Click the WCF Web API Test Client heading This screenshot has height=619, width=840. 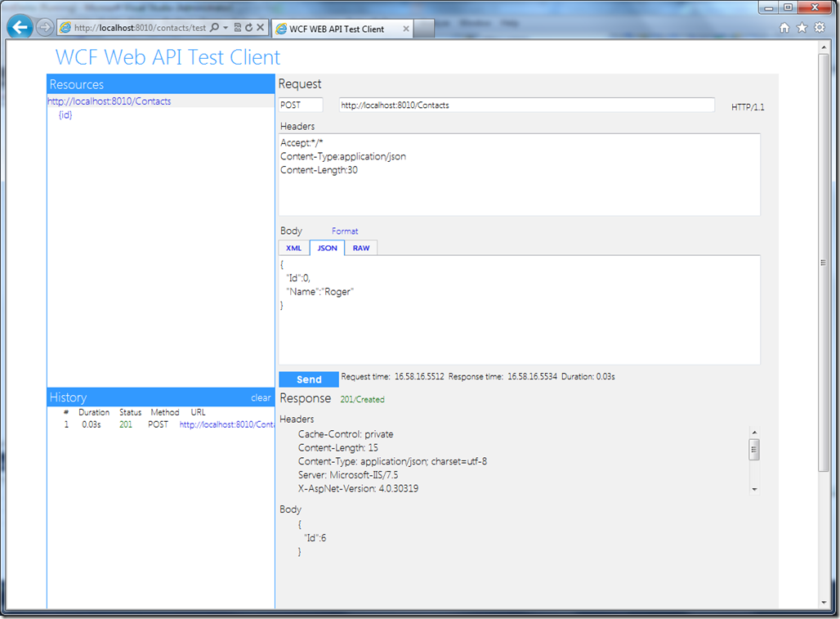click(x=168, y=57)
